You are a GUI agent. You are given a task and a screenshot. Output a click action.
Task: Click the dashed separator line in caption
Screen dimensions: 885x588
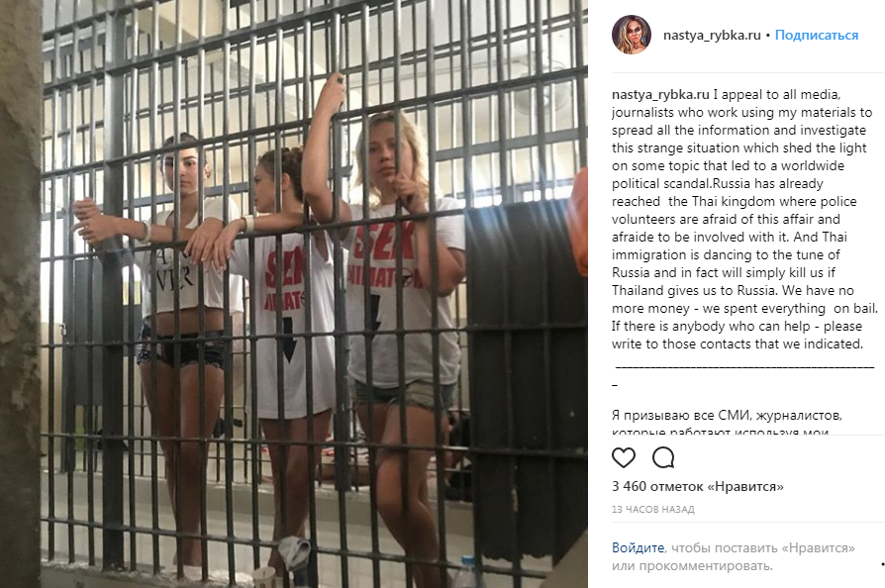pos(744,367)
